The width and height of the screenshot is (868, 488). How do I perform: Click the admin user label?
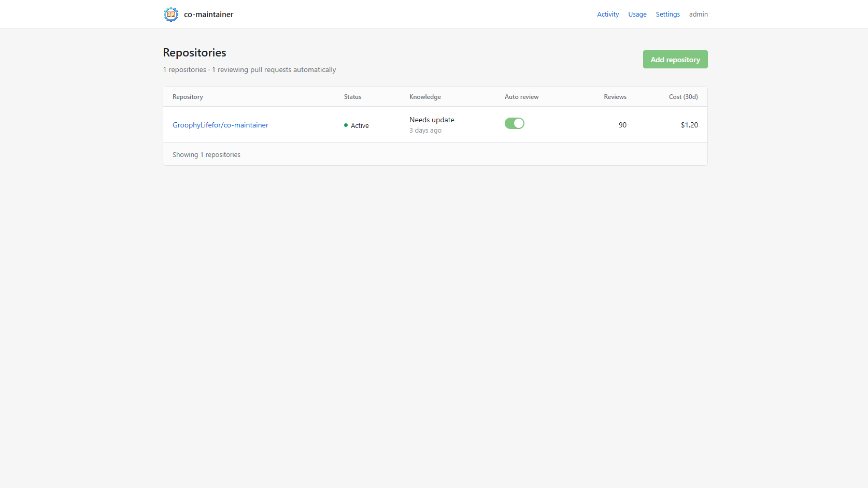(698, 15)
